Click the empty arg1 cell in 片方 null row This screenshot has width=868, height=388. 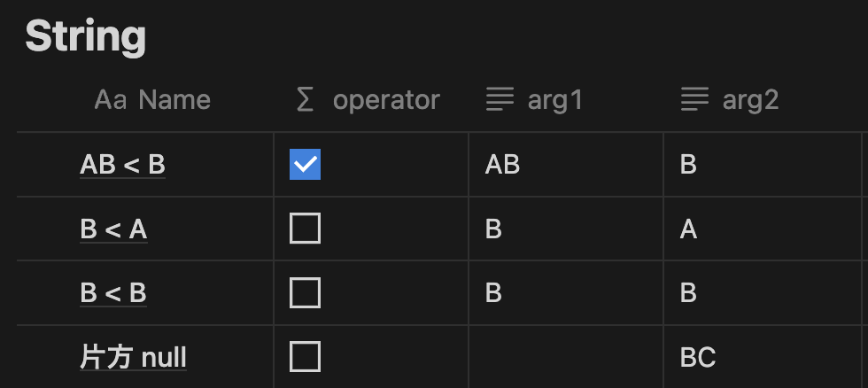point(566,357)
